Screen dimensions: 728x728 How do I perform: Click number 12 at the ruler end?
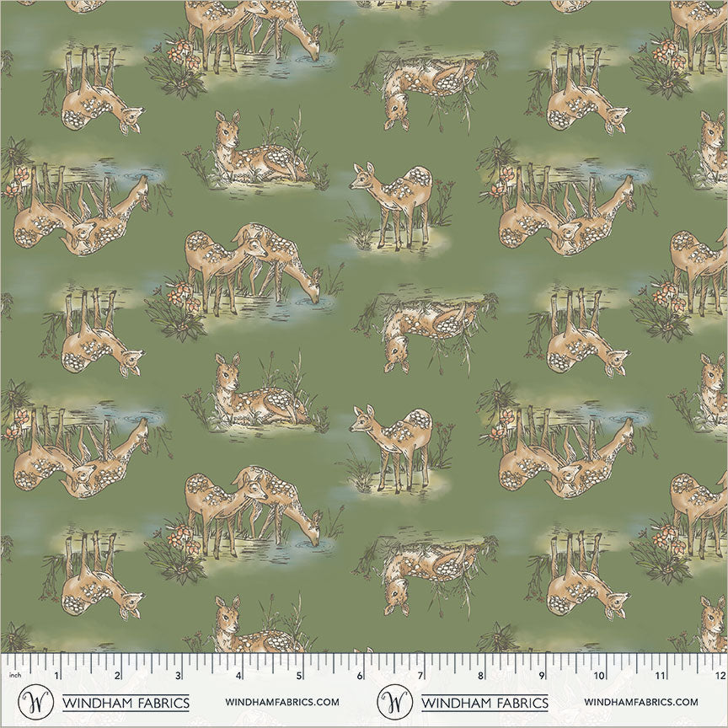(x=719, y=676)
